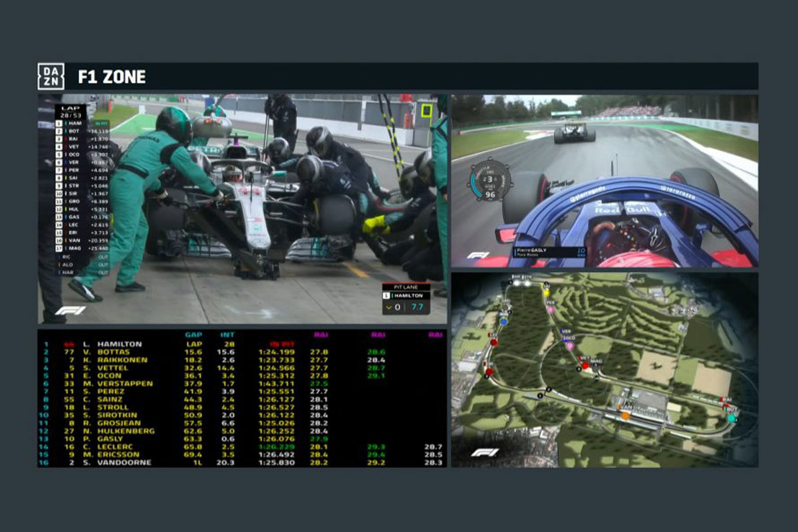Click the M. VERSTAPPEN timing table row

242,384
